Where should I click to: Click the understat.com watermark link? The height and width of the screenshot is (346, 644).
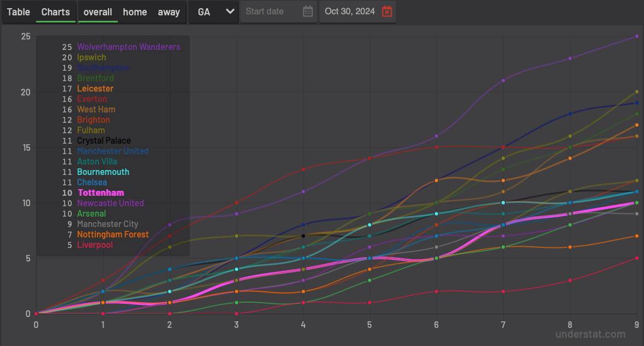(x=590, y=334)
